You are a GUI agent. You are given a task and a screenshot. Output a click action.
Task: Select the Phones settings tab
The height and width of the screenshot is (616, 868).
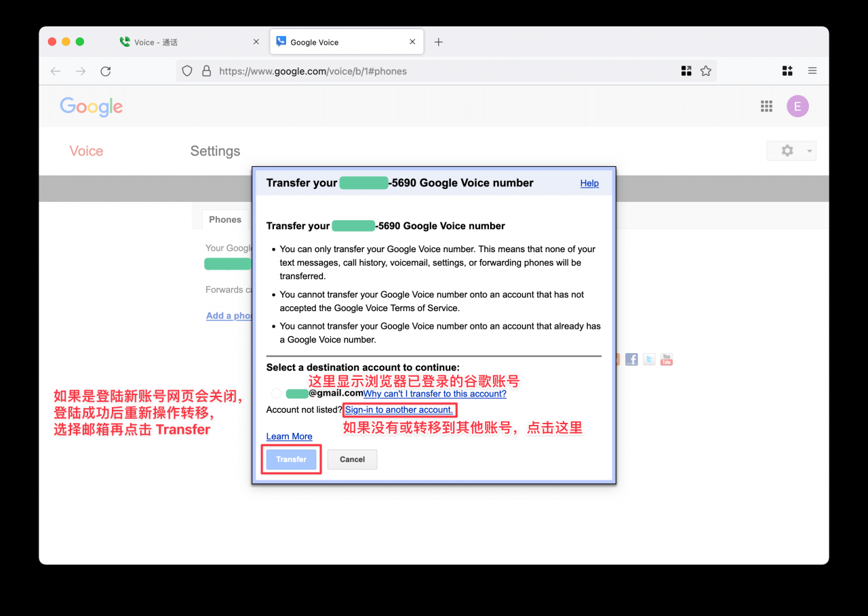coord(225,220)
